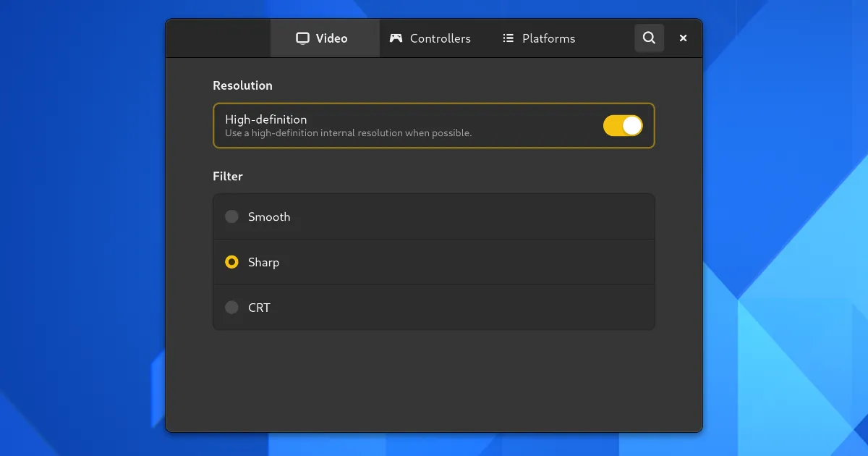Screen dimensions: 868x456
Task: Switch to the Video tab label
Action: pos(331,38)
